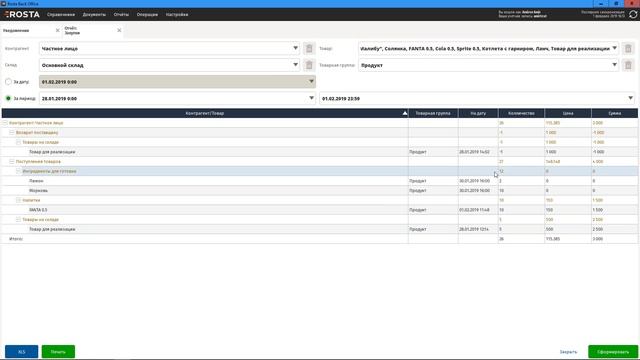Open the Отчёты menu

point(121,14)
